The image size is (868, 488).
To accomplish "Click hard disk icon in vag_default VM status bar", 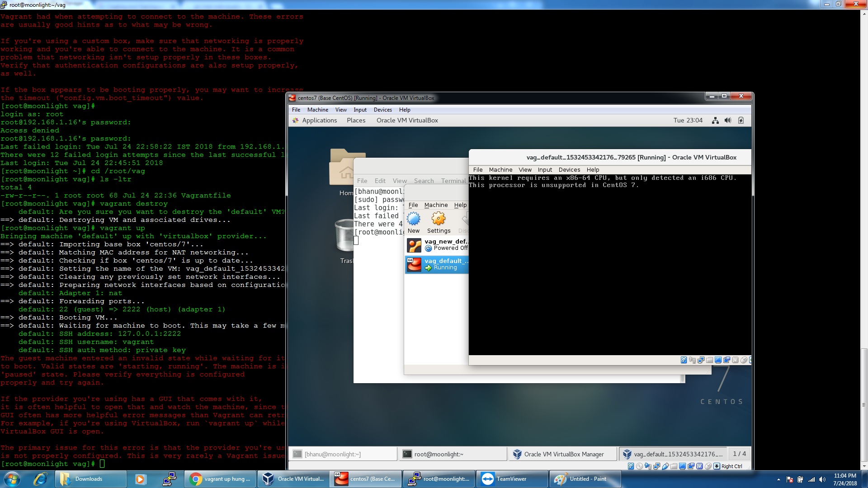I will 684,360.
